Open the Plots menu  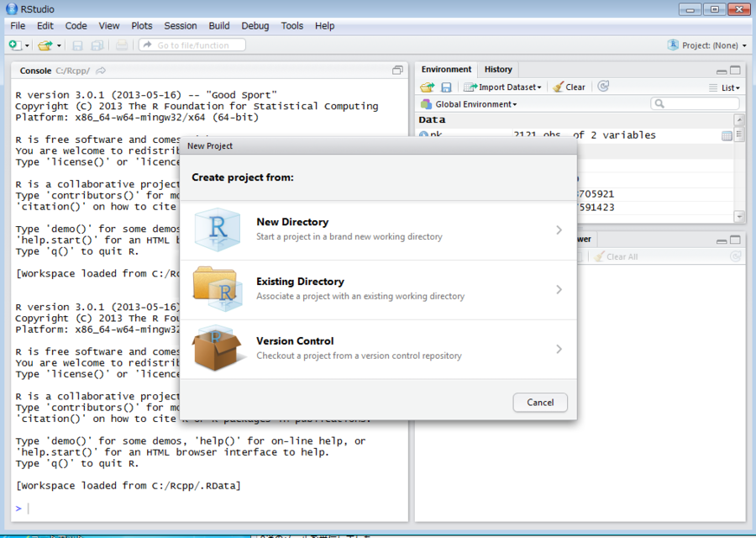pos(142,25)
